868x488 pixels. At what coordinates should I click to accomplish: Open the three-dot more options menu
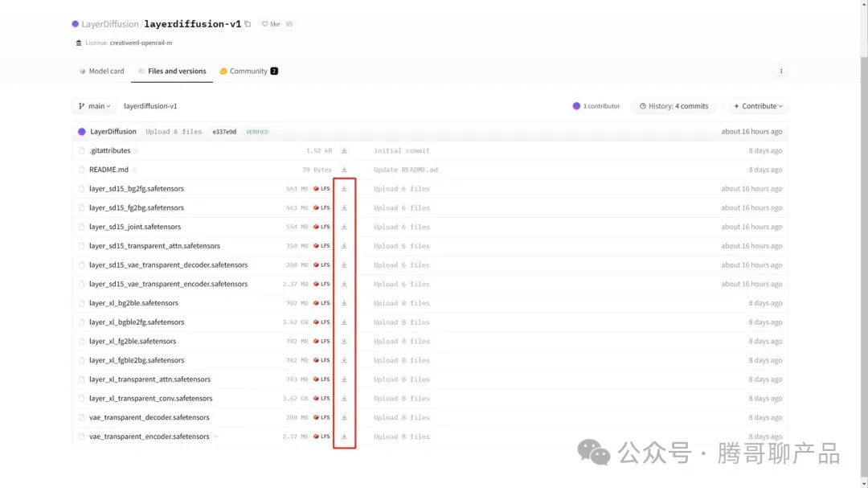[x=781, y=71]
